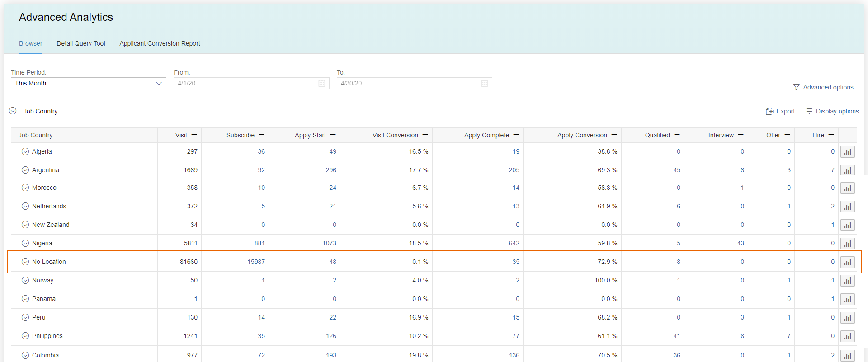Click the Visit Conversion column sort icon
Screen dimensions: 868x362
coord(425,135)
